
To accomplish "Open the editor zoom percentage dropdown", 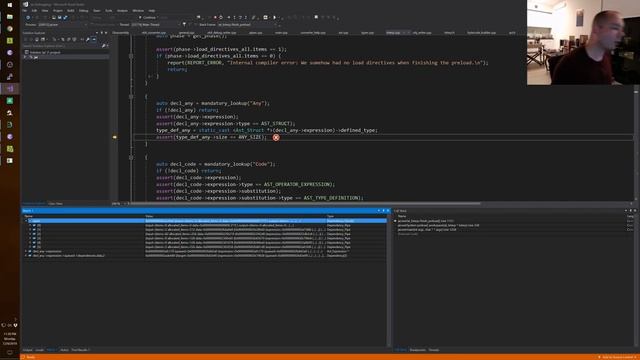I will click(x=118, y=204).
